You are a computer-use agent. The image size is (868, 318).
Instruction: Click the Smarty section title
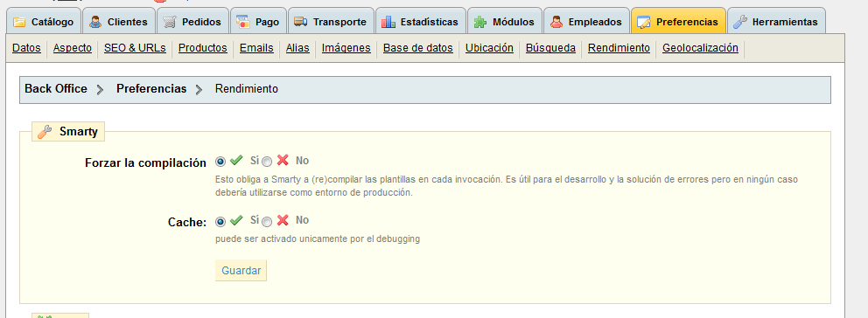[79, 132]
